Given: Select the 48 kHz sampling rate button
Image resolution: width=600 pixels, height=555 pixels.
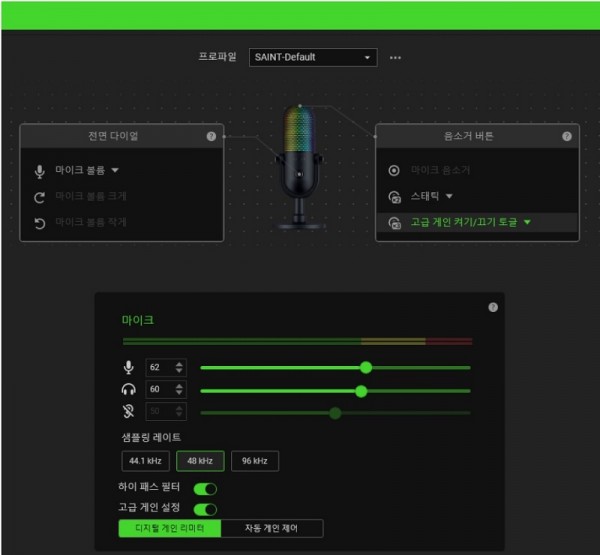Looking at the screenshot, I should point(200,461).
